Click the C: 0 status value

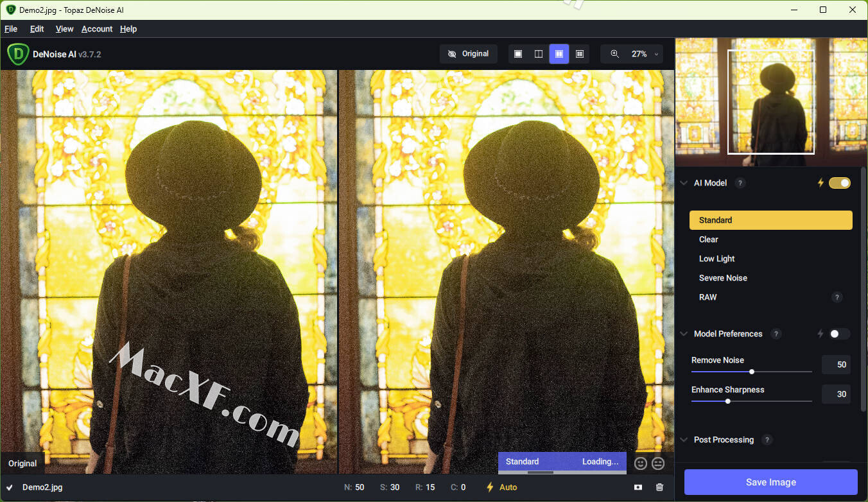point(458,487)
